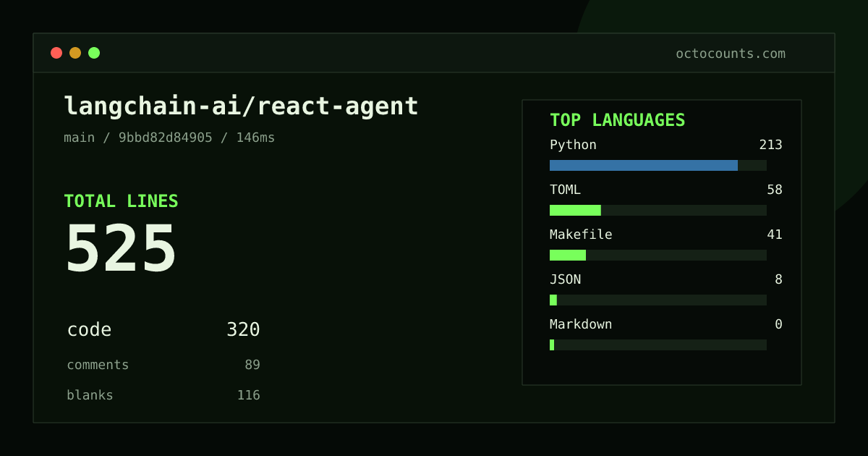Select the code count 320
This screenshot has width=868, height=456.
[x=243, y=330]
